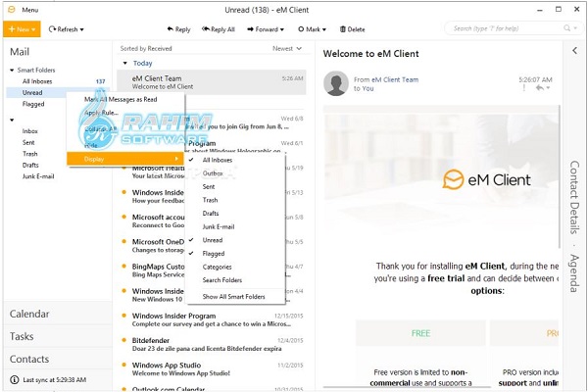
Task: Open the Drafts folder in sidebar
Action: pyautogui.click(x=30, y=165)
